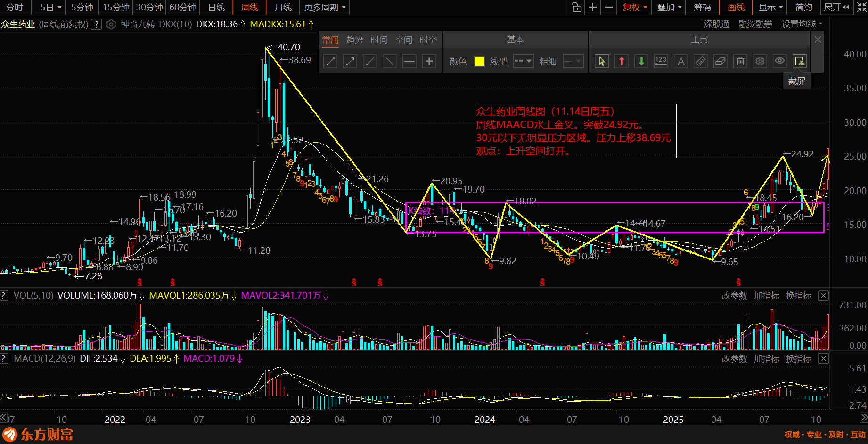Zoom out chart with minus button

(x=609, y=8)
